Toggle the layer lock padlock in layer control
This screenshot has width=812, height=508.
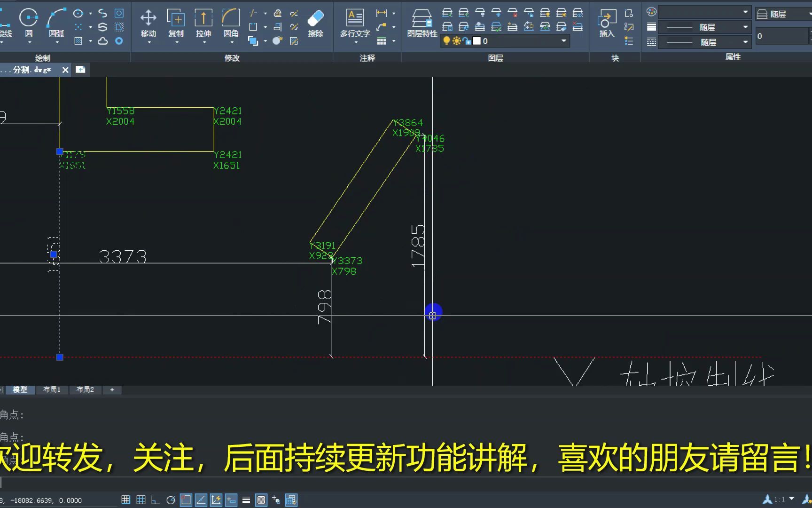(x=467, y=41)
